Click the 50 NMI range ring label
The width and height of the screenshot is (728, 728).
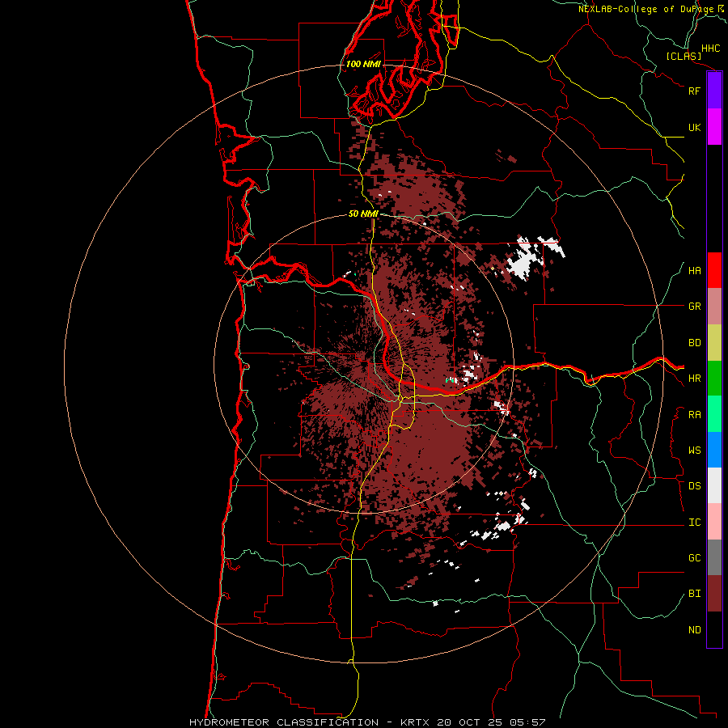[363, 214]
